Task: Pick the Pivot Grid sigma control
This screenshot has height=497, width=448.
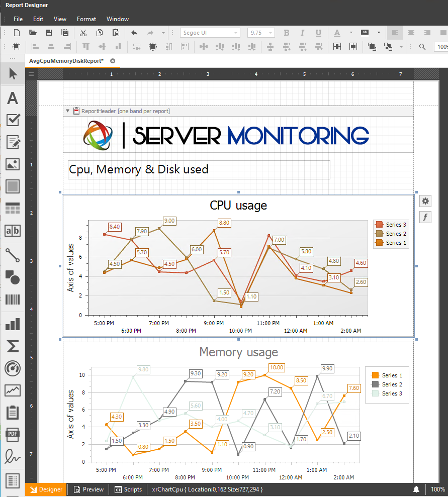Action: point(13,346)
